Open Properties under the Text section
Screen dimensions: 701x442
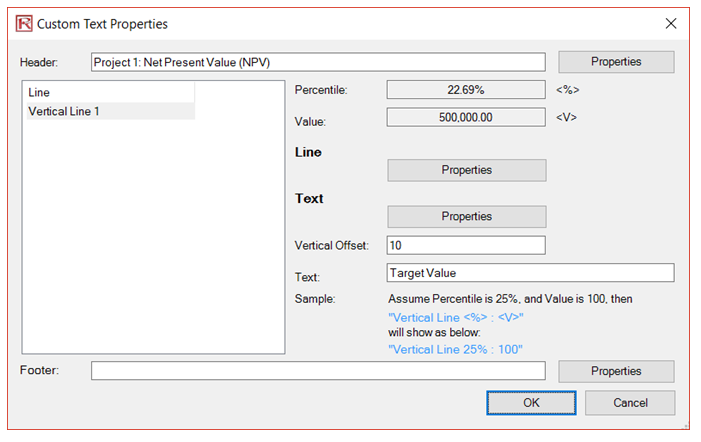(467, 216)
